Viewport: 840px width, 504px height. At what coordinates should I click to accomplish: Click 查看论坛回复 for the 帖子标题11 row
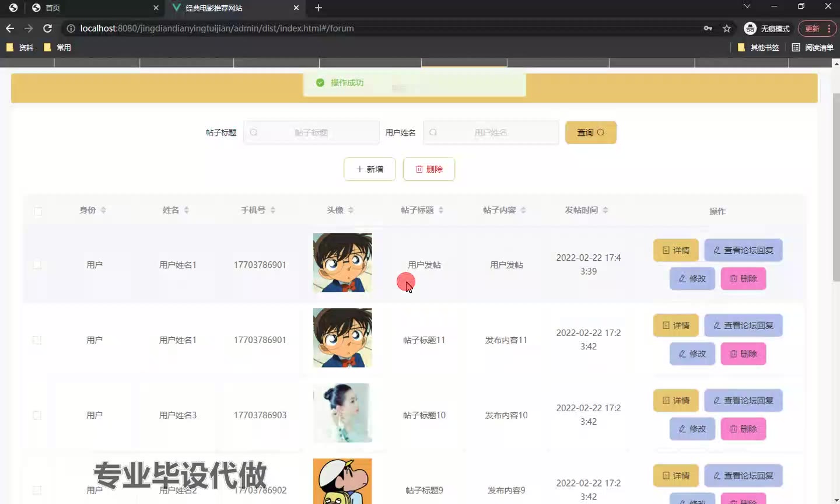click(743, 325)
